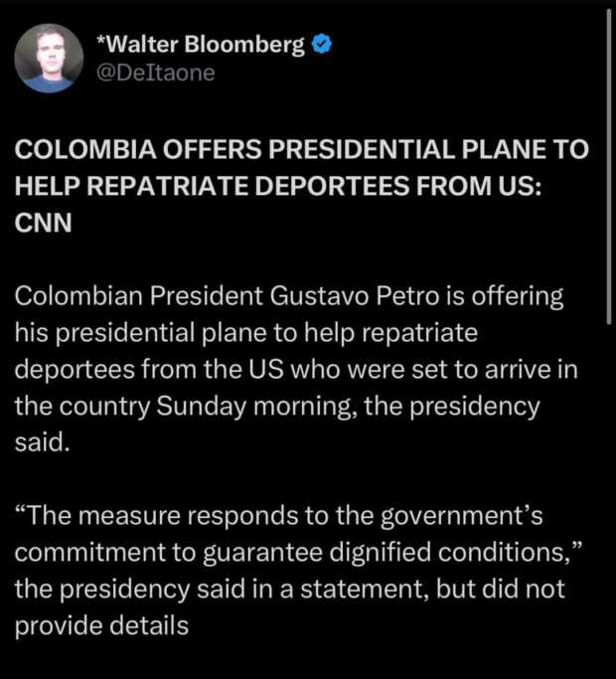Image resolution: width=616 pixels, height=679 pixels.
Task: Click the word "CNN" in the headline
Action: click(x=45, y=222)
